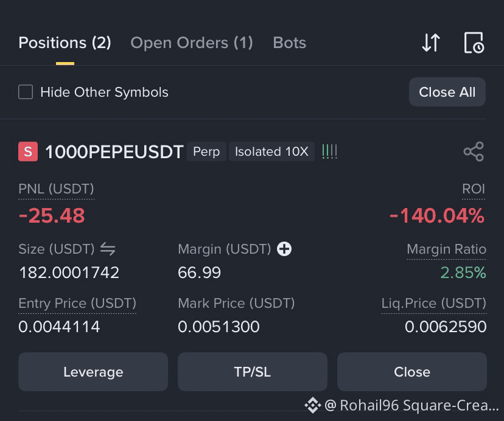The height and width of the screenshot is (421, 504).
Task: Close the 1000PEPEUSDT position
Action: [411, 372]
